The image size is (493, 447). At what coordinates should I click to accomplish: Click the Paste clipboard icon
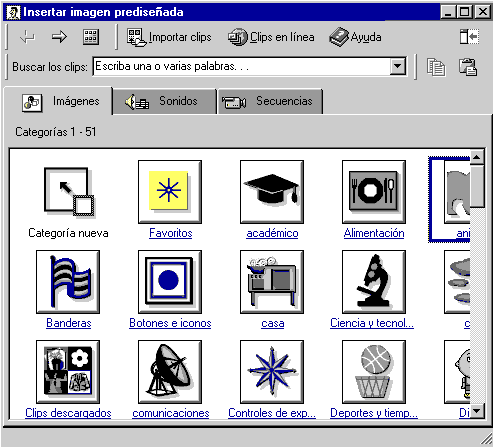pos(468,67)
